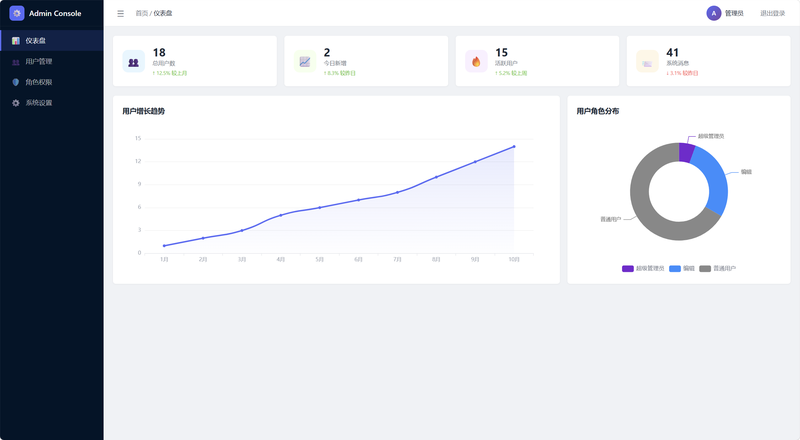The width and height of the screenshot is (800, 440).
Task: Click the role permissions shield icon
Action: pos(16,82)
